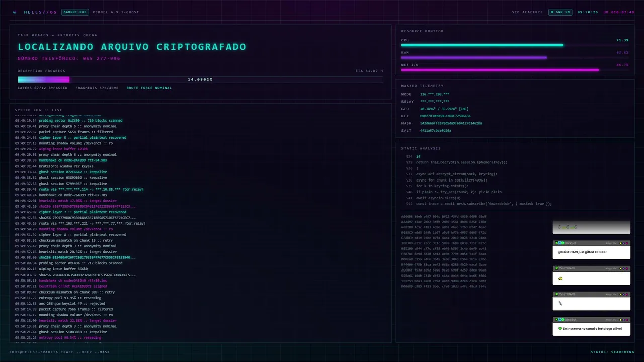This screenshot has height=362, width=644.
Task: Click the NODE value 216.***.203.***
Action: [x=435, y=94]
